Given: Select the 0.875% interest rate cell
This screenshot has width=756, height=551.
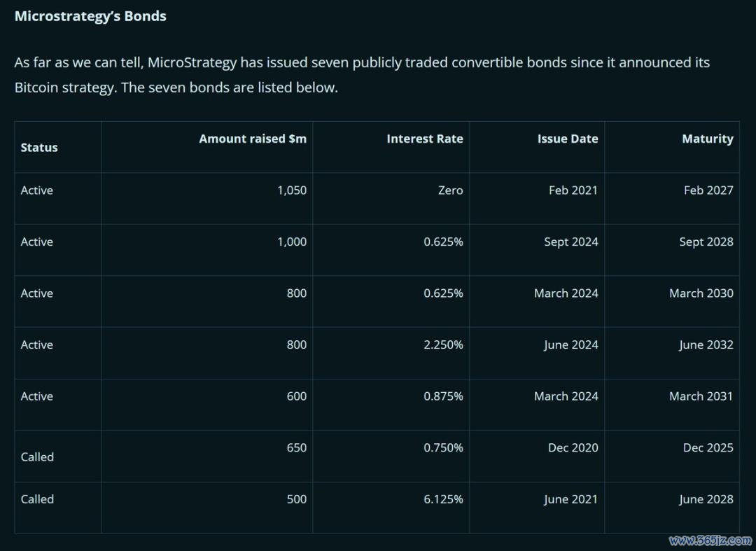Looking at the screenshot, I should 443,396.
